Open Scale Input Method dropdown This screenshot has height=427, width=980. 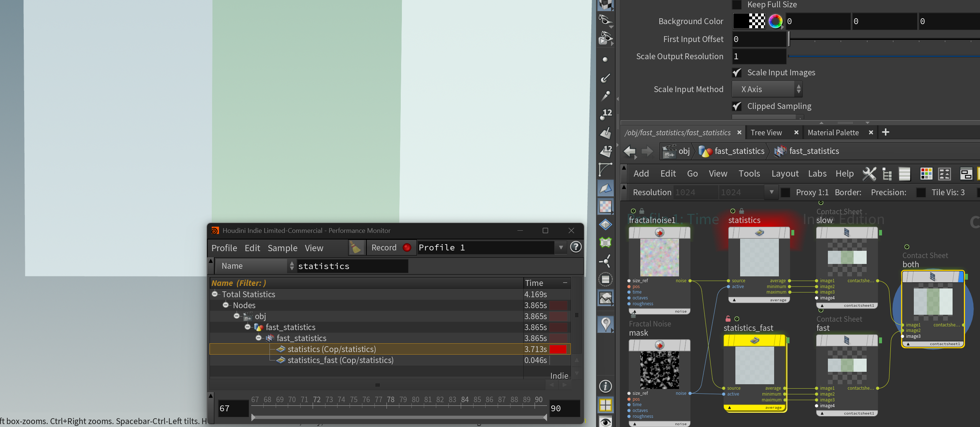pos(767,89)
